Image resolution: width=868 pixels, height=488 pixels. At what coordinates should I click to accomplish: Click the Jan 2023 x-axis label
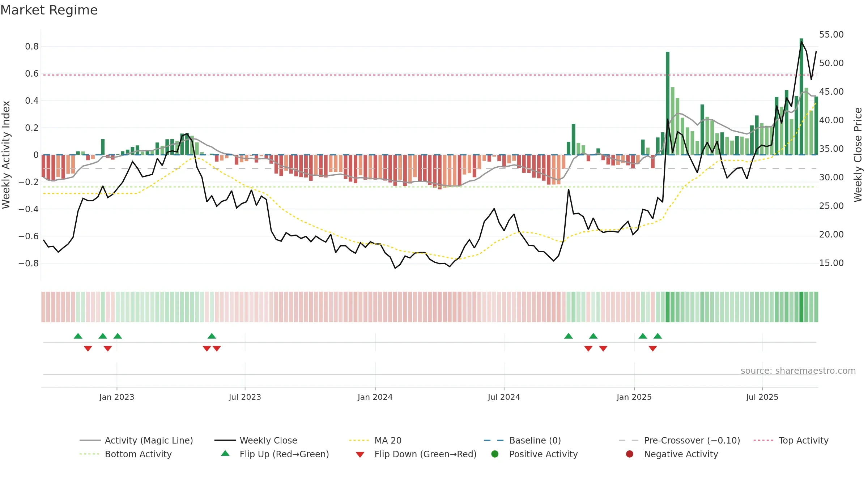click(117, 397)
